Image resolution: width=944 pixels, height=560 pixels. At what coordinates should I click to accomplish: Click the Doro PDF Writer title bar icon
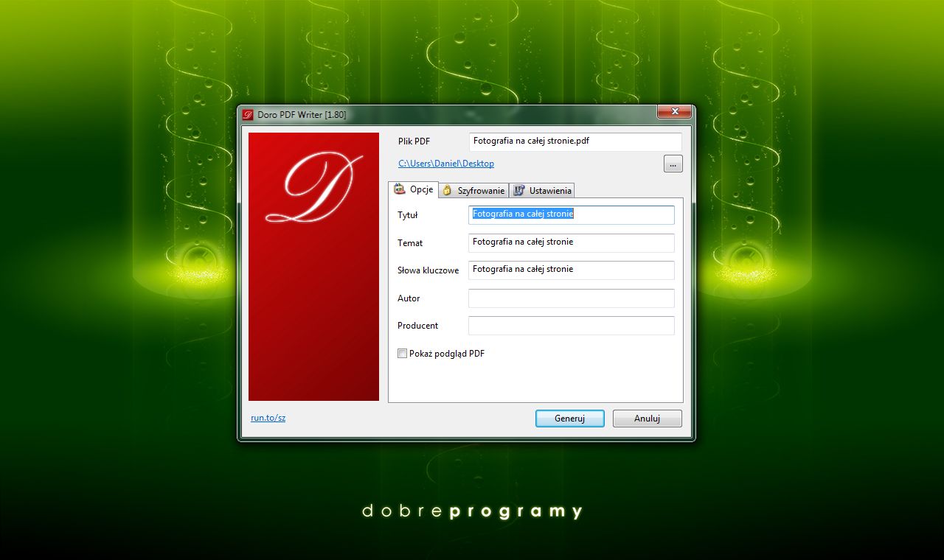point(248,114)
